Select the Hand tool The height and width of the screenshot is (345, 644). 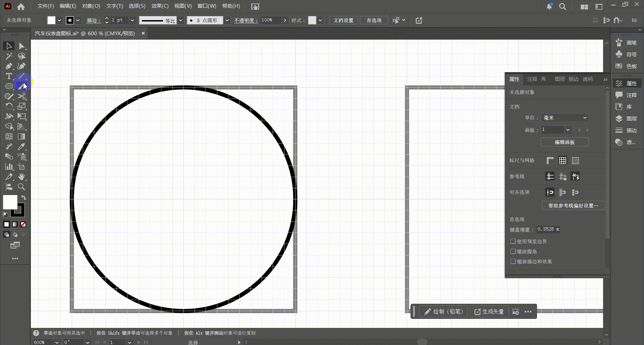point(22,177)
